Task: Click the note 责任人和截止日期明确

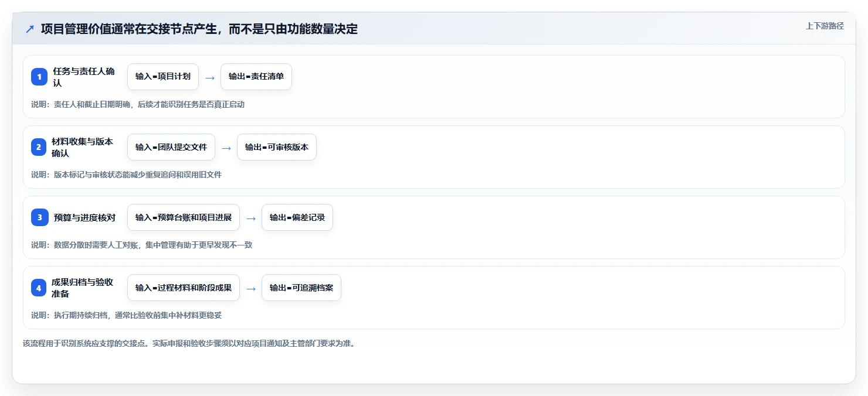Action: coord(93,105)
